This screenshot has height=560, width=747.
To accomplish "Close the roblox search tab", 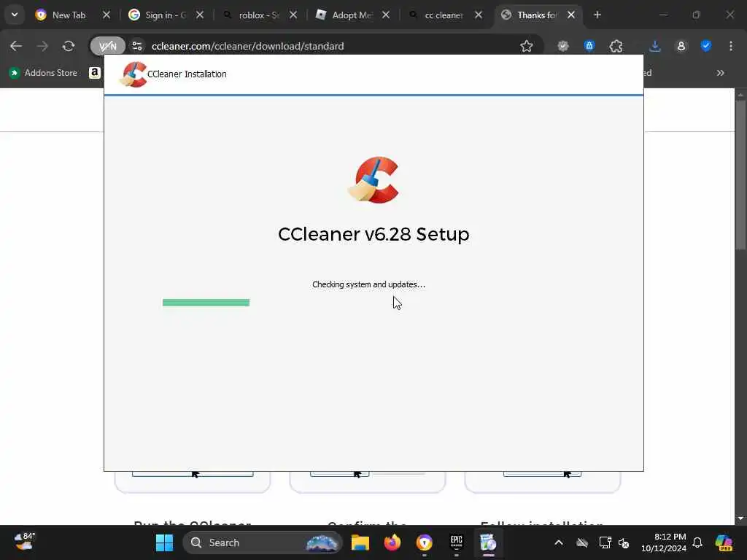I will pyautogui.click(x=293, y=15).
